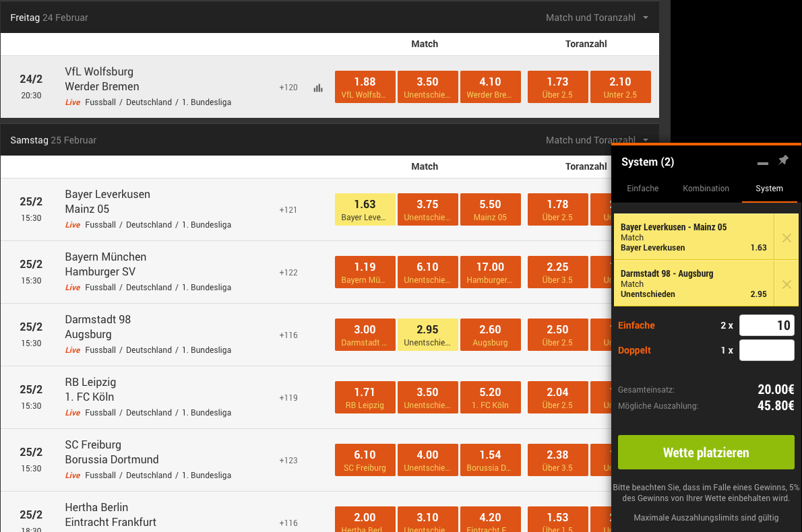
Task: Open Friday's Match und Toranzahl dropdown
Action: [597, 18]
